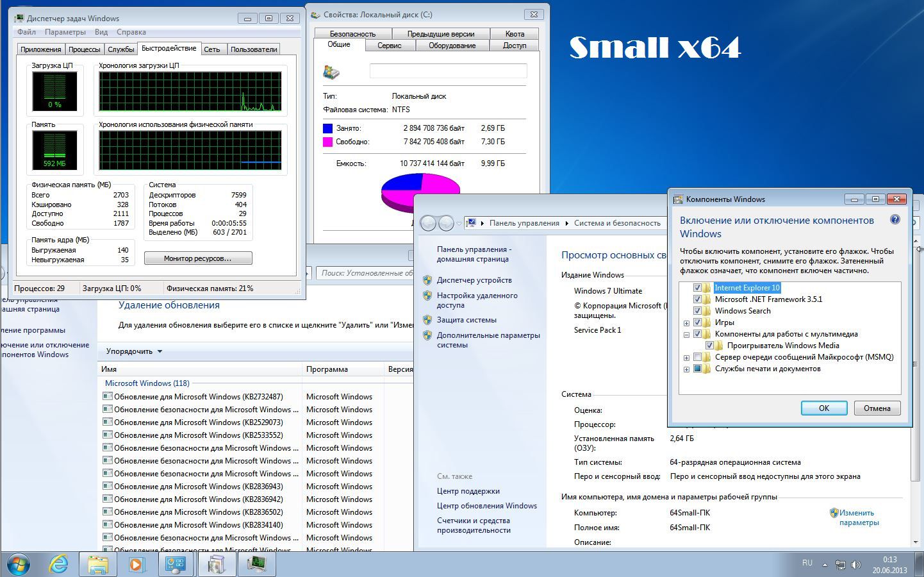Switch to the Службы tab
The image size is (924, 577).
click(x=121, y=49)
